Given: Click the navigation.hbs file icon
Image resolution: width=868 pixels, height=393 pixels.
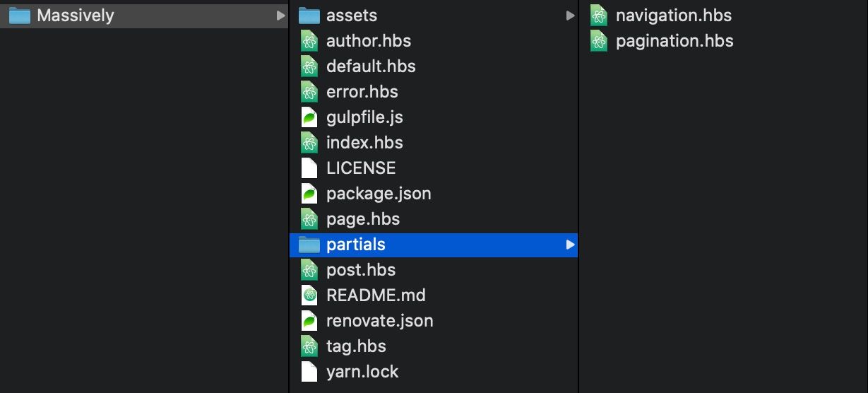Looking at the screenshot, I should click(x=599, y=16).
